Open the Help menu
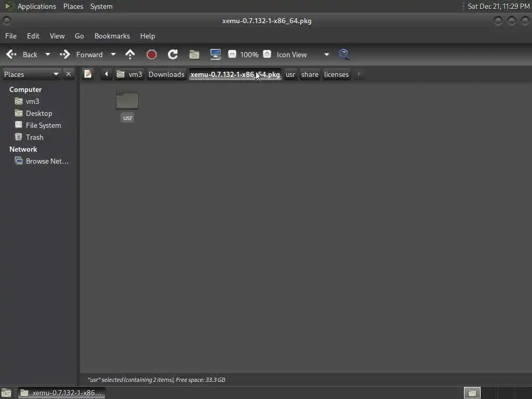This screenshot has width=532, height=399. coord(148,36)
